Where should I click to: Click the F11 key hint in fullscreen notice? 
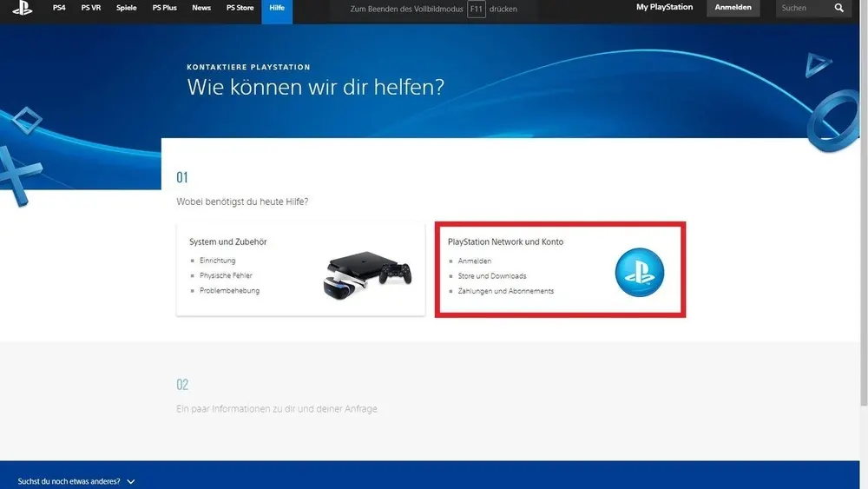[476, 9]
